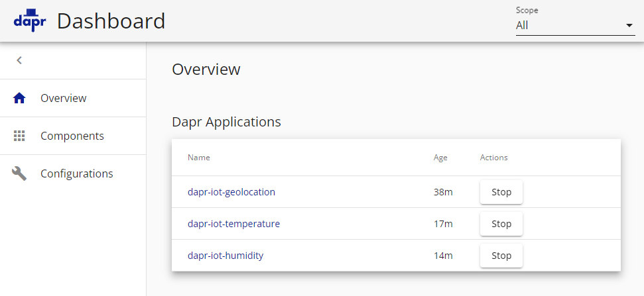Click the Overview page heading
Image resolution: width=644 pixels, height=296 pixels.
pos(206,69)
